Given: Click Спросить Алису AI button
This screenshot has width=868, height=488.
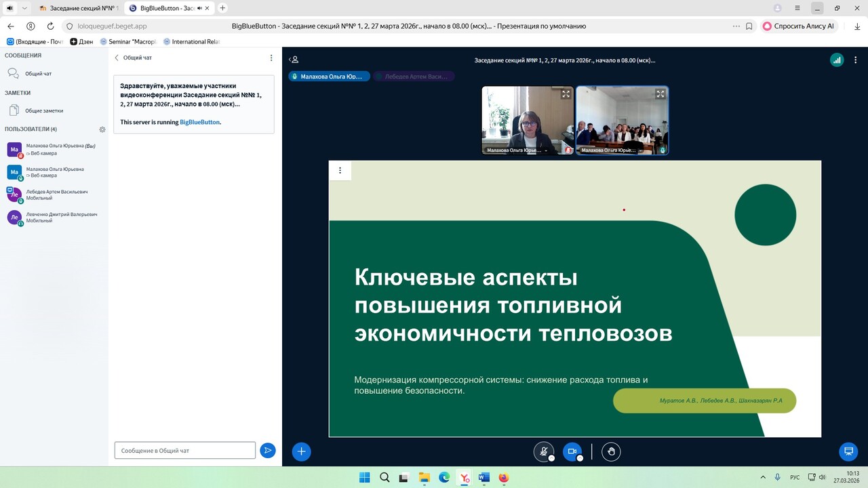Looking at the screenshot, I should (798, 26).
